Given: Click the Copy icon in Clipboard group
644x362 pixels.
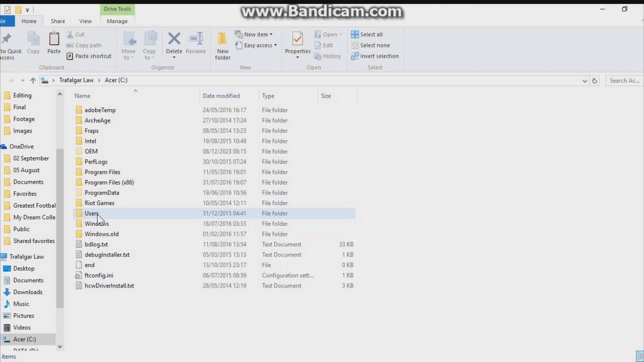Looking at the screenshot, I should pos(33,39).
